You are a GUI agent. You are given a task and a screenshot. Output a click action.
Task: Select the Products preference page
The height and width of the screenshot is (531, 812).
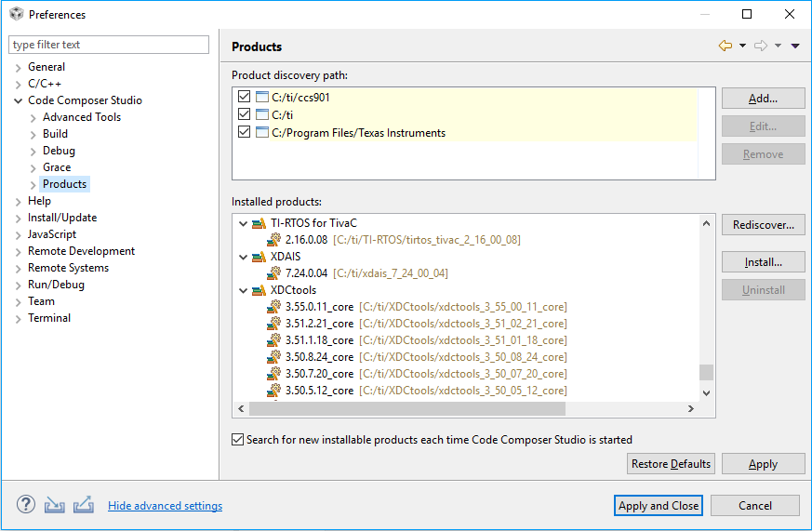coord(65,184)
